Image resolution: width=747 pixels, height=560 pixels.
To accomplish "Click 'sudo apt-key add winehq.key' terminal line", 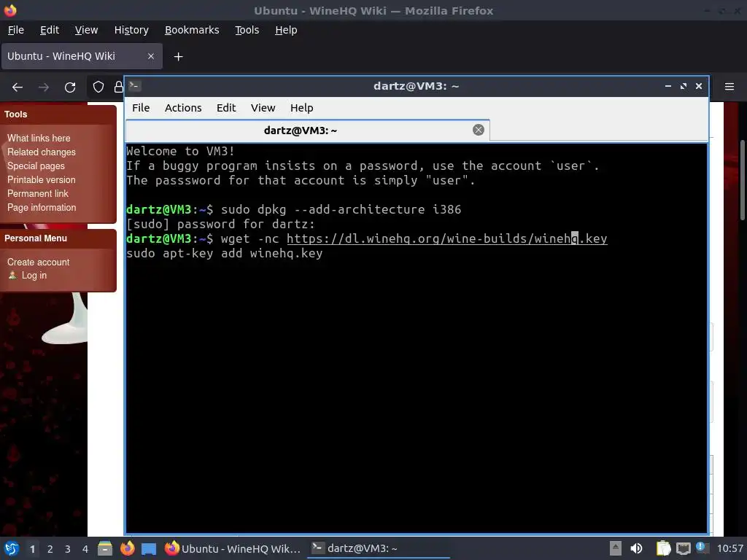I will pyautogui.click(x=225, y=253).
